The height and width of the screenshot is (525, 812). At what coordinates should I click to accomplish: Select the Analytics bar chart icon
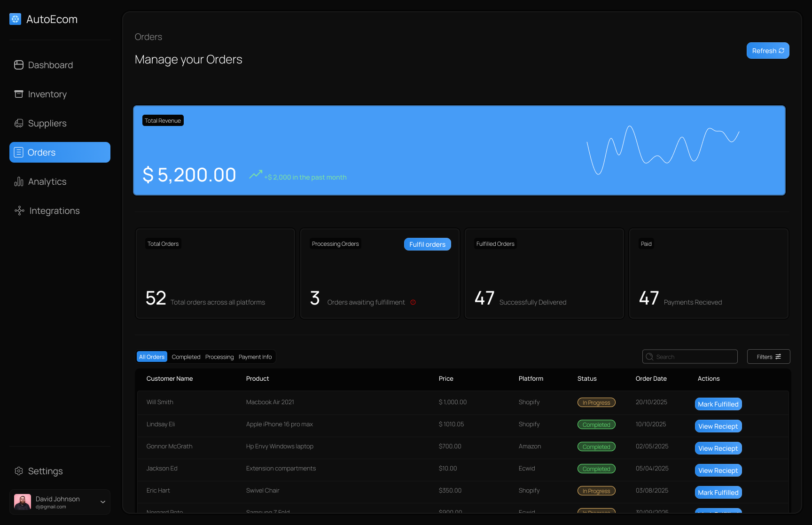19,181
